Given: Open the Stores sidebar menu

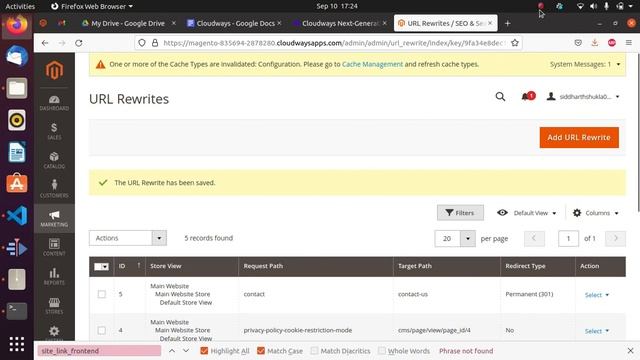Looking at the screenshot, I should point(54,306).
